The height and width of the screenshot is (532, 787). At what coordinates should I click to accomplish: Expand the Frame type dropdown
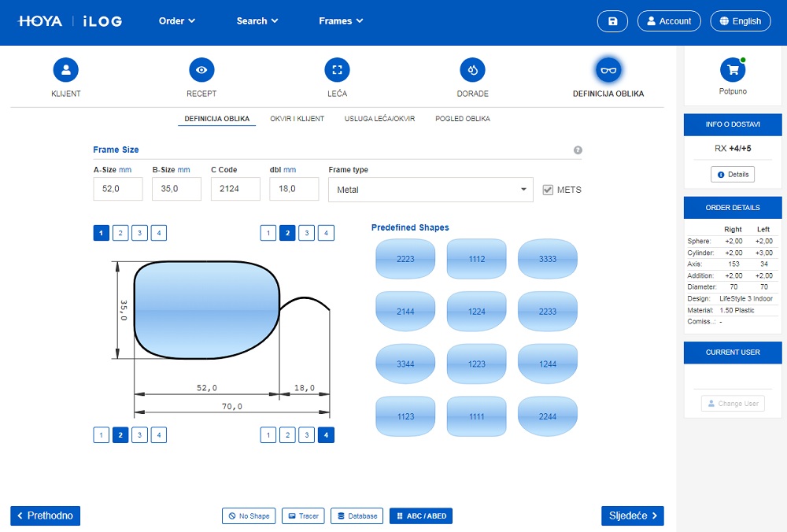430,190
